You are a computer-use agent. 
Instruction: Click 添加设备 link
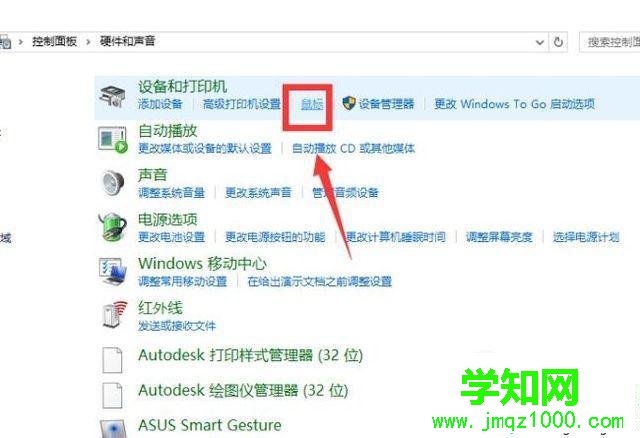coord(160,104)
